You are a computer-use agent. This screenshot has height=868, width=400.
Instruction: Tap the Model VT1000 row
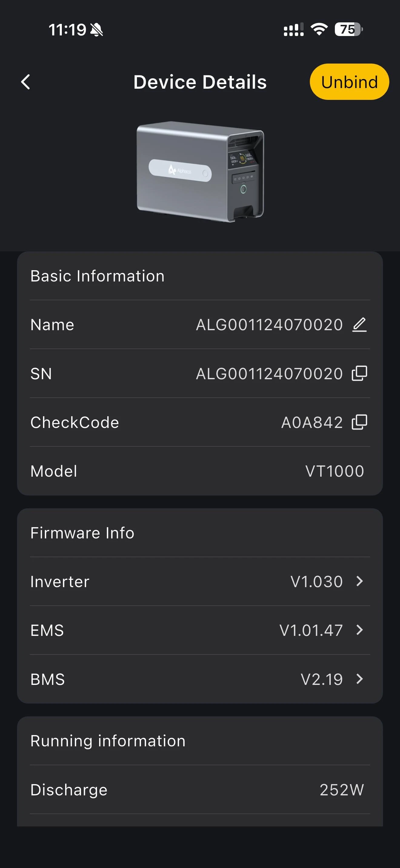pyautogui.click(x=200, y=471)
